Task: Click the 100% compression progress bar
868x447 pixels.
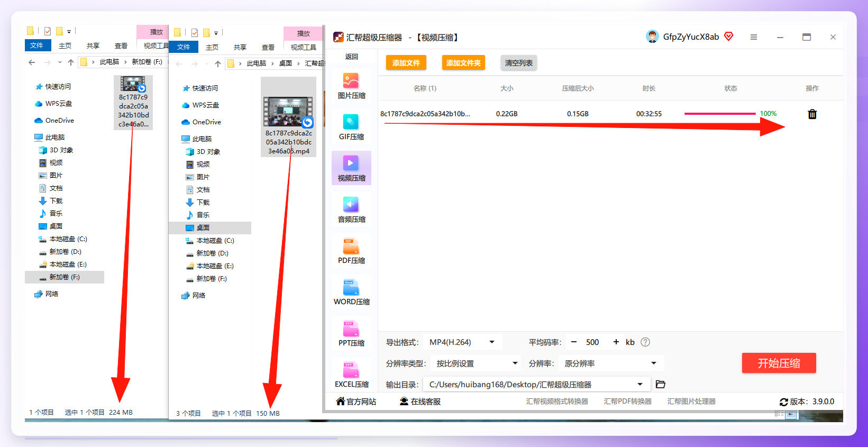Action: coord(720,114)
